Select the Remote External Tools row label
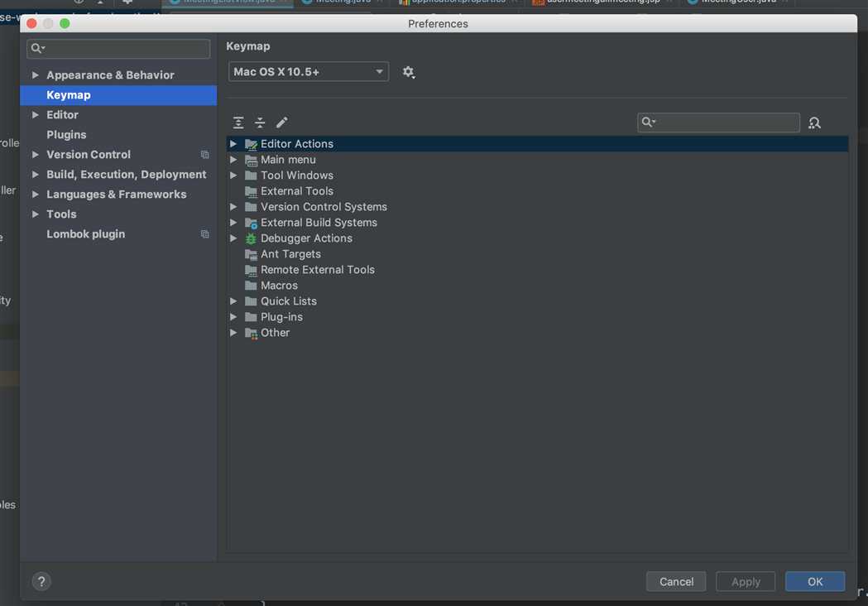The width and height of the screenshot is (868, 606). pos(318,271)
